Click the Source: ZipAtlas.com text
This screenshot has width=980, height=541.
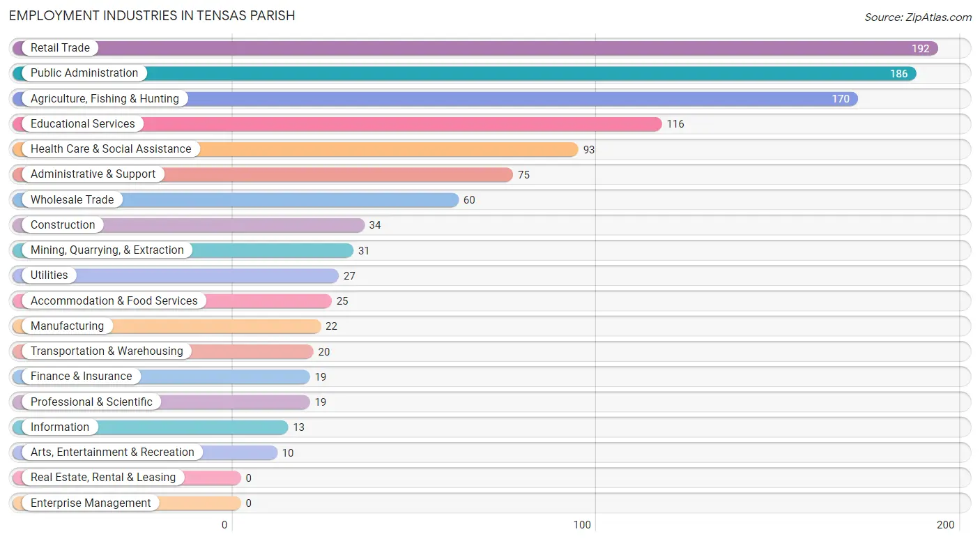[918, 17]
